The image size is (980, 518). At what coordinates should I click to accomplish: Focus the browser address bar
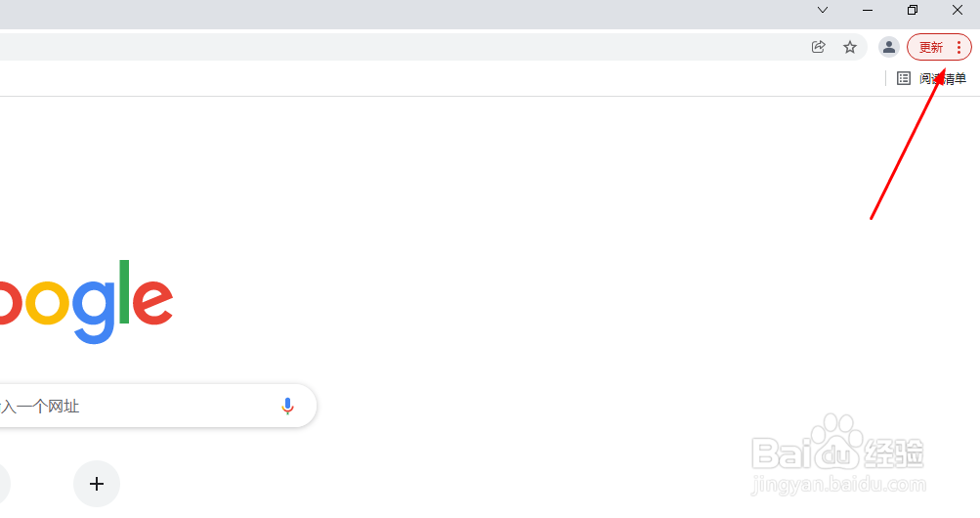point(391,47)
